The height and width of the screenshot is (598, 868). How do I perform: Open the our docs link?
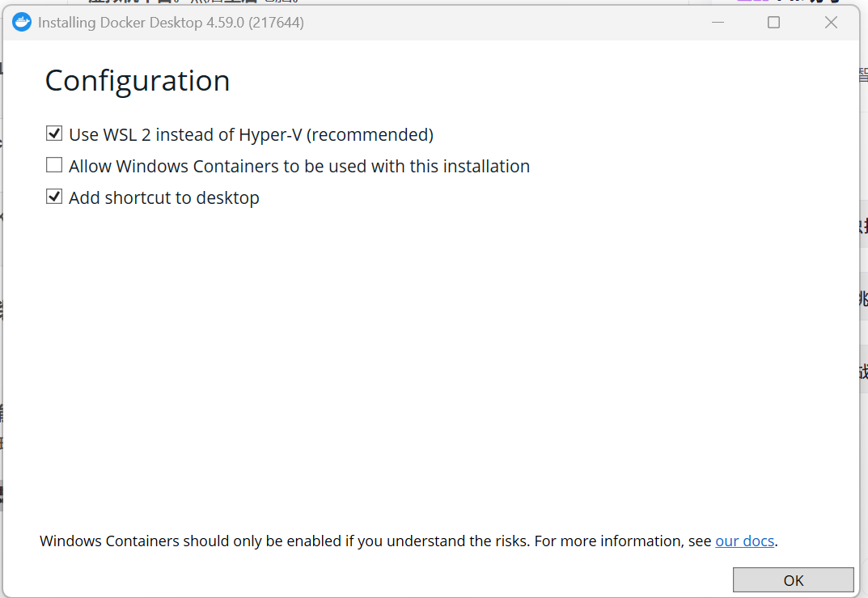click(744, 541)
